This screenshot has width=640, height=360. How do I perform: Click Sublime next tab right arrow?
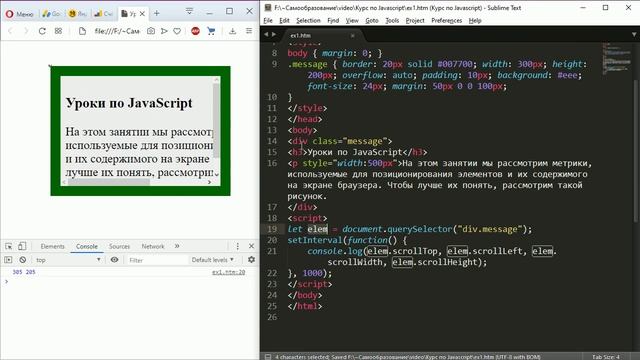click(x=274, y=35)
